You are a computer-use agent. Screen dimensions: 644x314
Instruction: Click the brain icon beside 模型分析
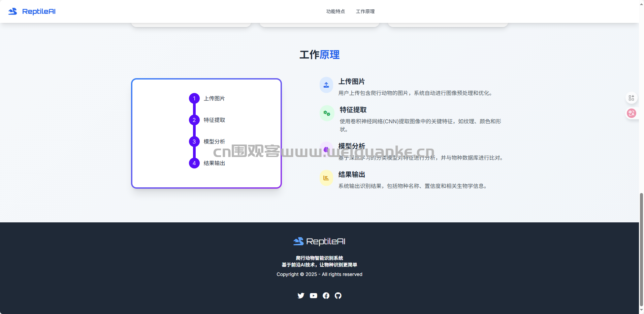pyautogui.click(x=326, y=149)
